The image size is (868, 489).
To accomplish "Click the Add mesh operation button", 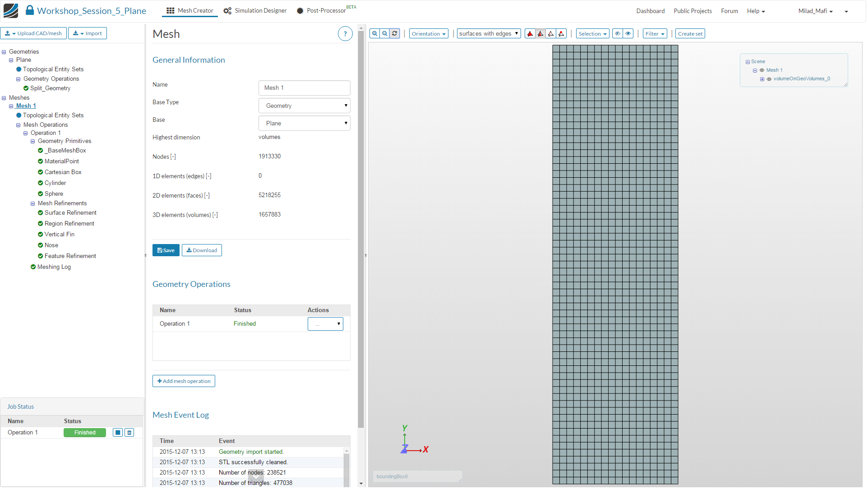I will point(184,382).
